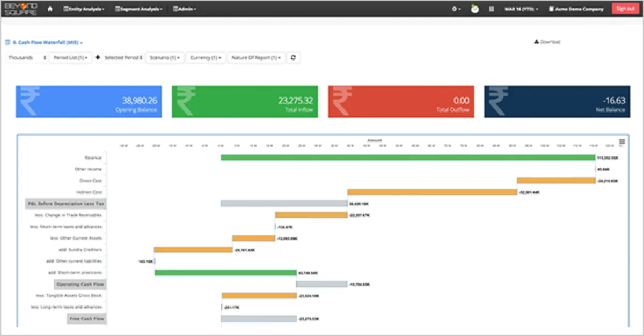The image size is (644, 336).
Task: Click the Revenue axis label
Action: (x=93, y=158)
